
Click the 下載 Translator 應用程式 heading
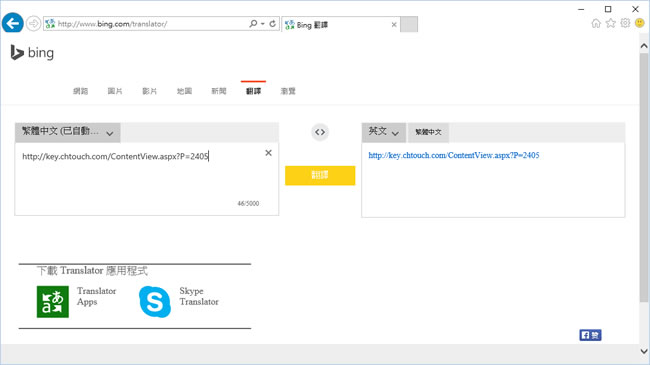(92, 271)
